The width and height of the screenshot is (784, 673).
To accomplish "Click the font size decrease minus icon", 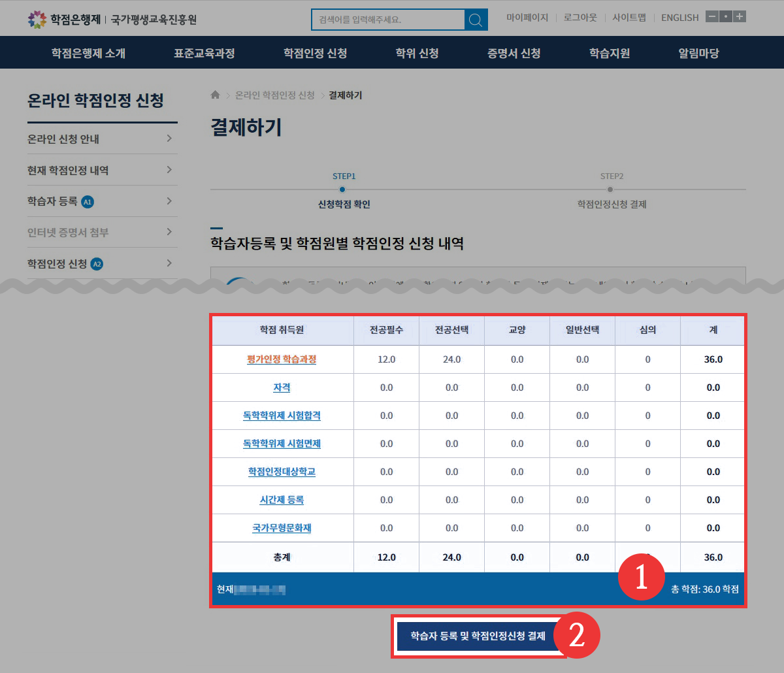I will point(712,17).
